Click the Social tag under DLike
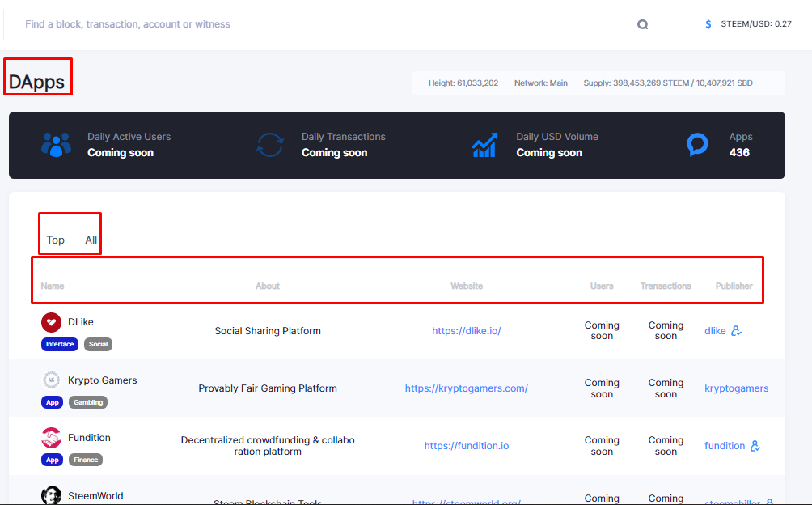 98,344
